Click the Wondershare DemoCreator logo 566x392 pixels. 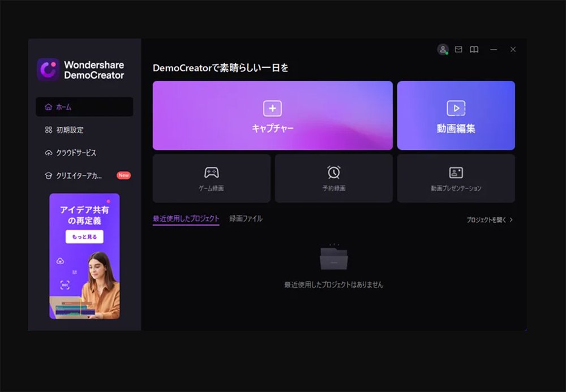click(81, 70)
